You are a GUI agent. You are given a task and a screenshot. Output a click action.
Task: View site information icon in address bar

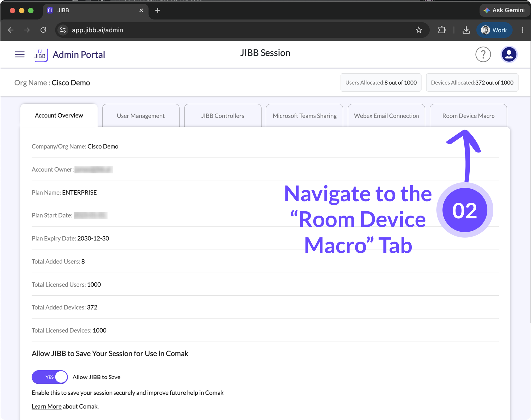click(x=63, y=30)
